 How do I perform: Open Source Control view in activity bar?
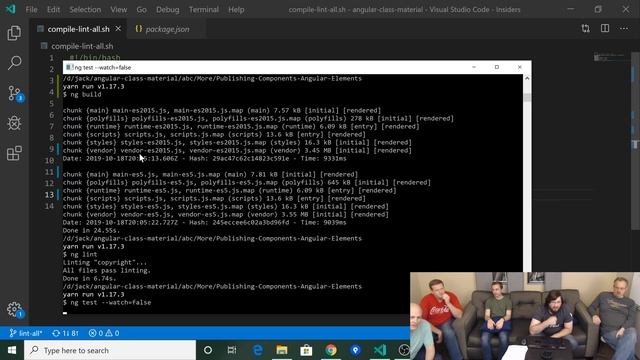click(x=15, y=93)
